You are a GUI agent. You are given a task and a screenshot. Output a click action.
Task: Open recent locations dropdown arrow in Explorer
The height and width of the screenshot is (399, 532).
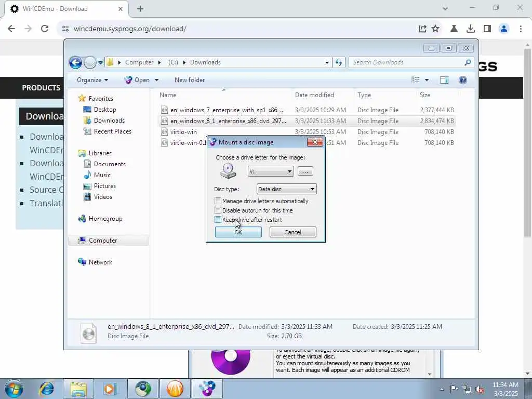(100, 63)
